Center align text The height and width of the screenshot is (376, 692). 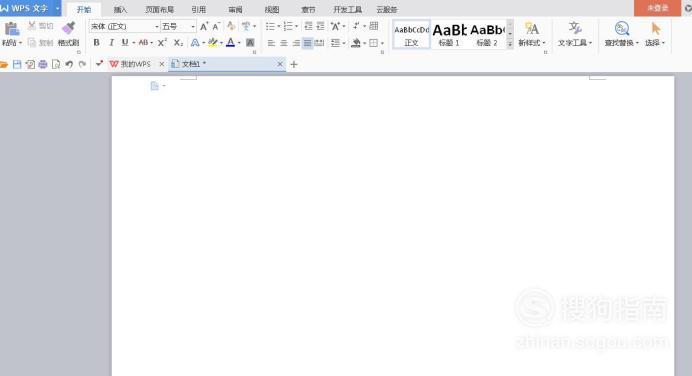click(283, 43)
